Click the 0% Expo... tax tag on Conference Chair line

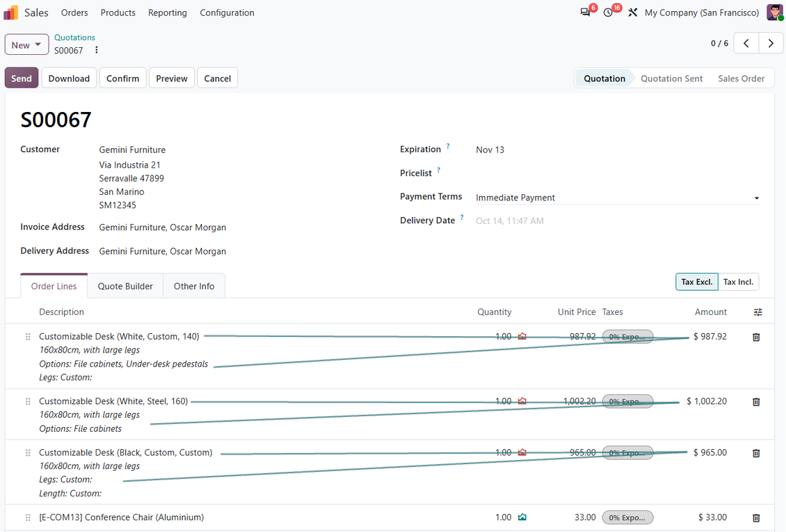coord(627,517)
